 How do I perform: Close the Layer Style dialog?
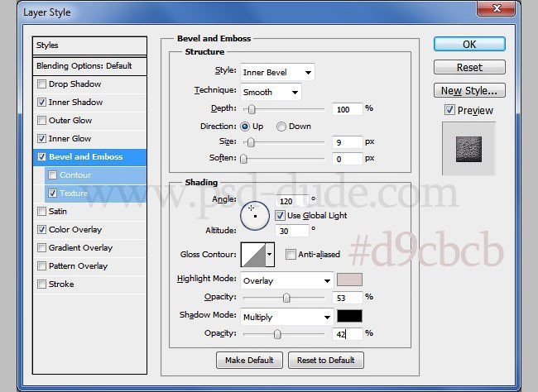496,8
